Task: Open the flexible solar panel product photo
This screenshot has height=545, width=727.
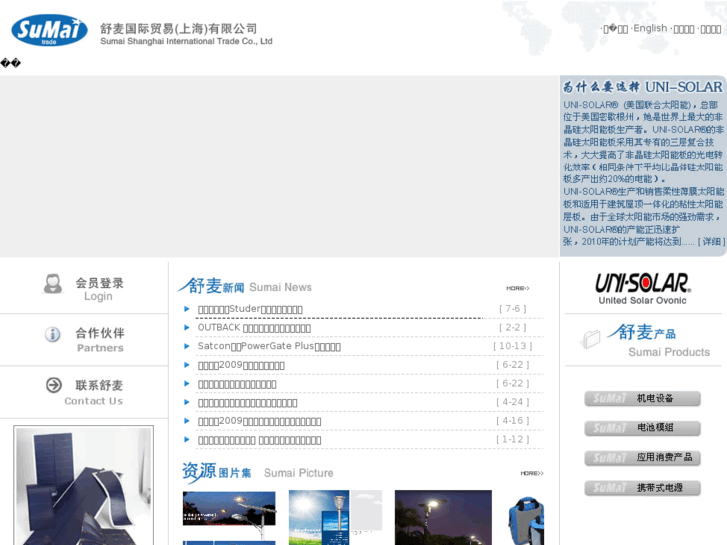Action: (x=83, y=485)
